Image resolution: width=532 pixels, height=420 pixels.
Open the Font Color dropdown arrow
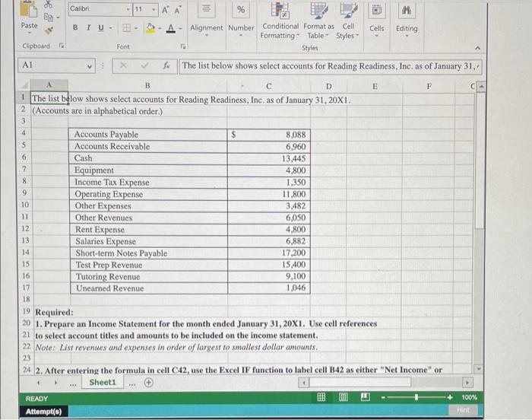181,29
